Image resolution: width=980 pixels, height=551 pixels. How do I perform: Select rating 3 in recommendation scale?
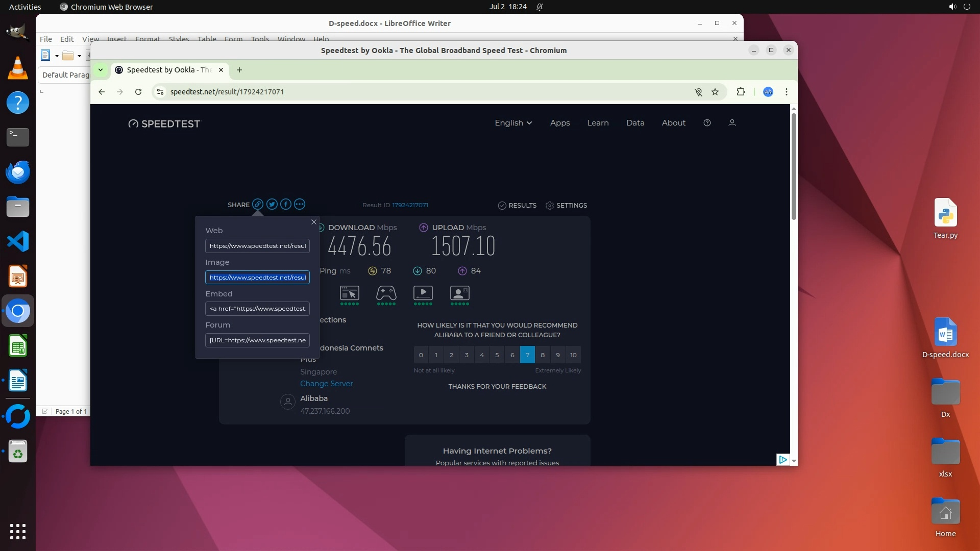coord(467,355)
